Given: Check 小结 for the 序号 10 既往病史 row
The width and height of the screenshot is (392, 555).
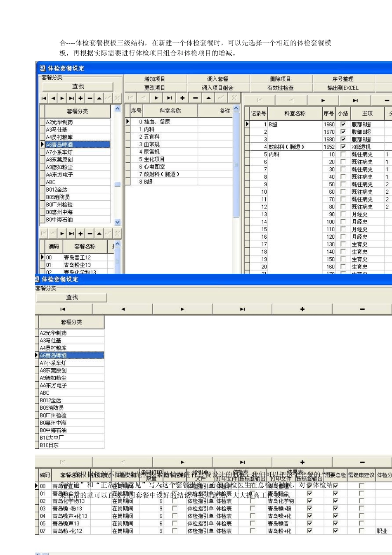Looking at the screenshot, I should tap(343, 154).
